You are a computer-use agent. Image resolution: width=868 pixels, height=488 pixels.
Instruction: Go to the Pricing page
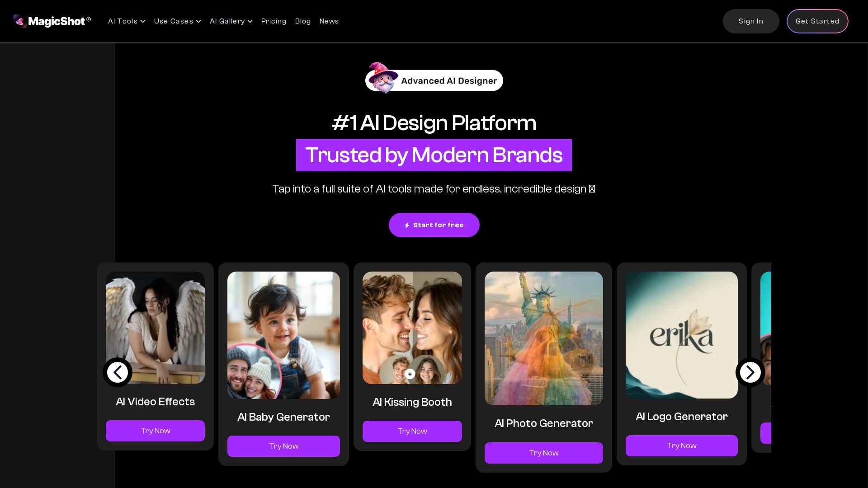[274, 21]
